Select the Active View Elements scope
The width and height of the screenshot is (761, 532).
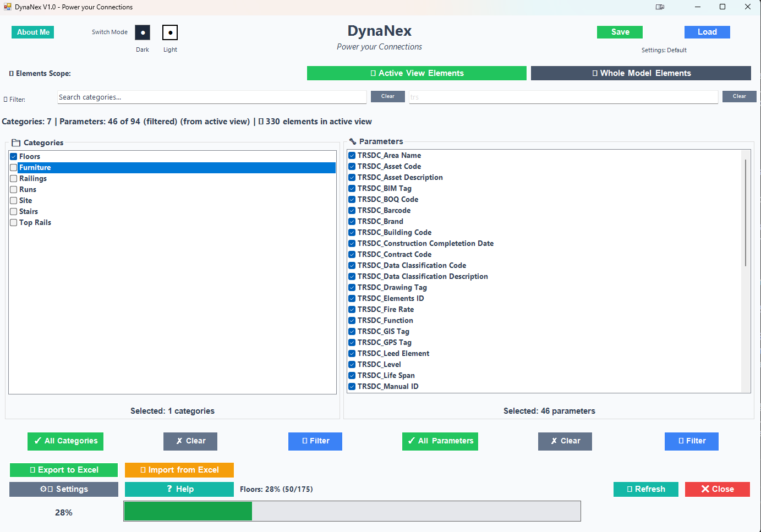point(417,73)
